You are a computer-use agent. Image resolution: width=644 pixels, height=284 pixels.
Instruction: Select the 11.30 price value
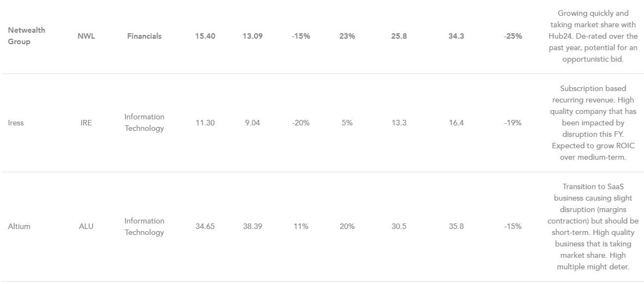[205, 123]
